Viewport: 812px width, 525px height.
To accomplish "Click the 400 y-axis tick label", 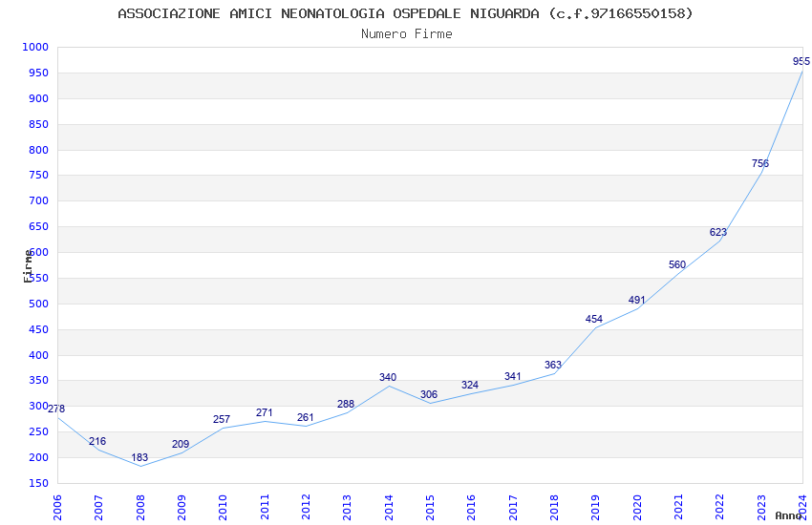I will 39,355.
